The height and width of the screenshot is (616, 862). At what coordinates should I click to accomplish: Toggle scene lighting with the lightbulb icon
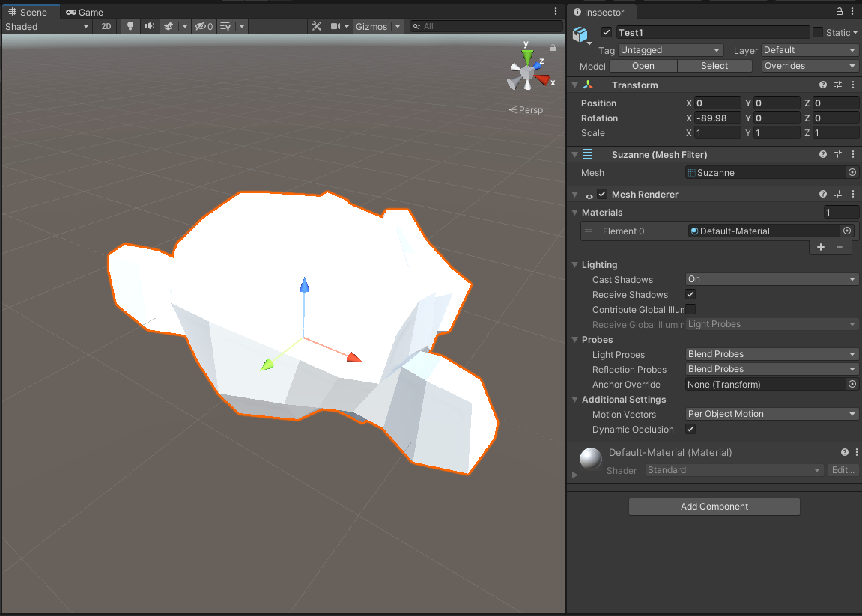pos(130,26)
